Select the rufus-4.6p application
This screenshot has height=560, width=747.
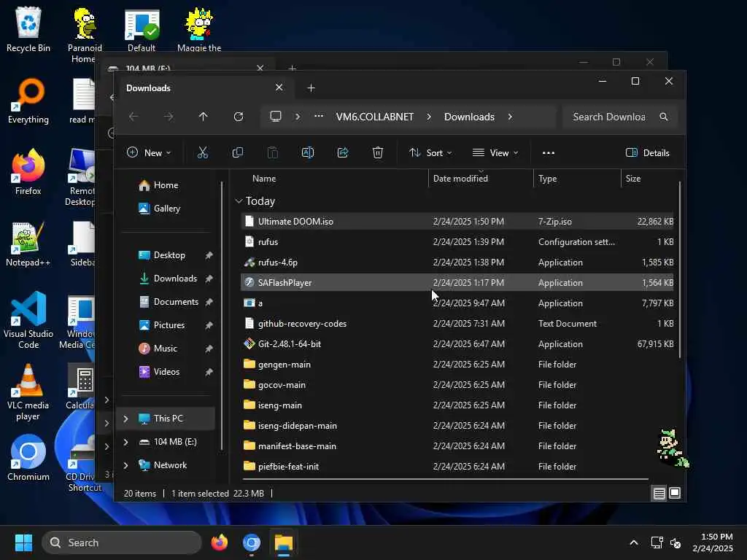tap(457, 262)
